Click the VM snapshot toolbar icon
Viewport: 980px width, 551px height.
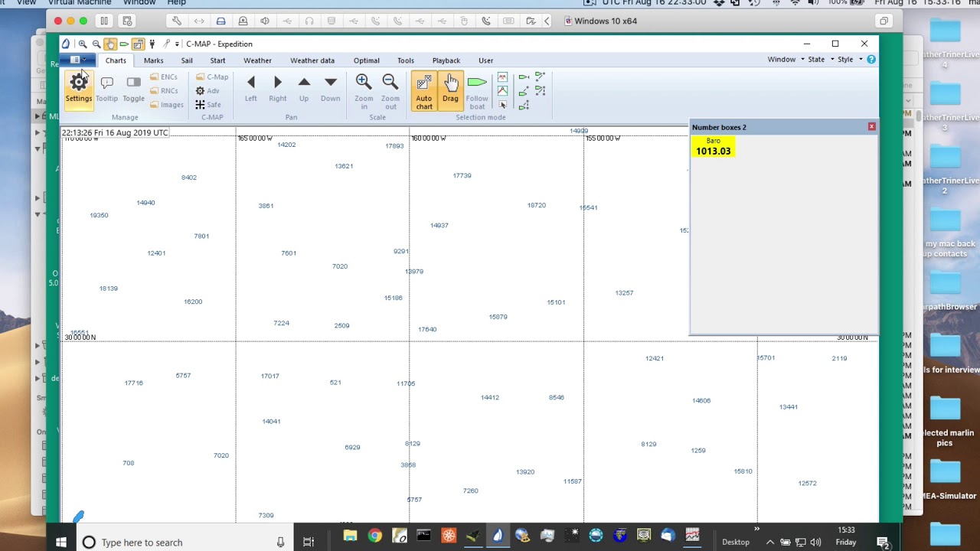[127, 21]
